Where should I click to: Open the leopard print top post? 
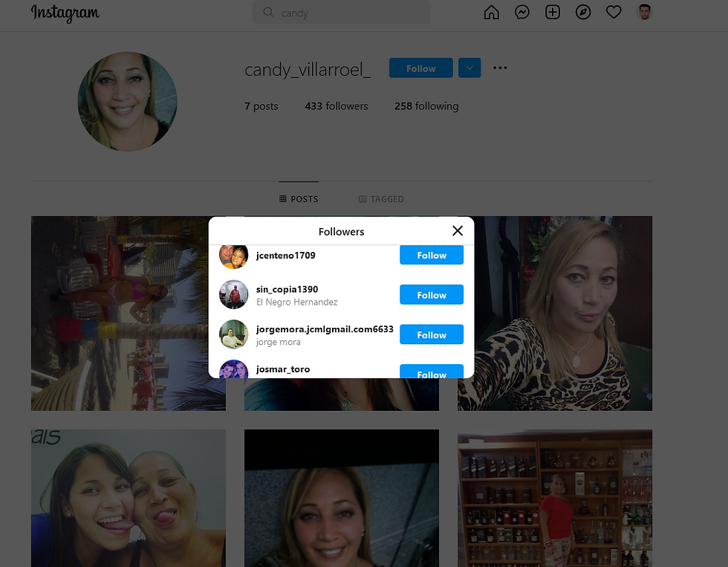click(555, 314)
